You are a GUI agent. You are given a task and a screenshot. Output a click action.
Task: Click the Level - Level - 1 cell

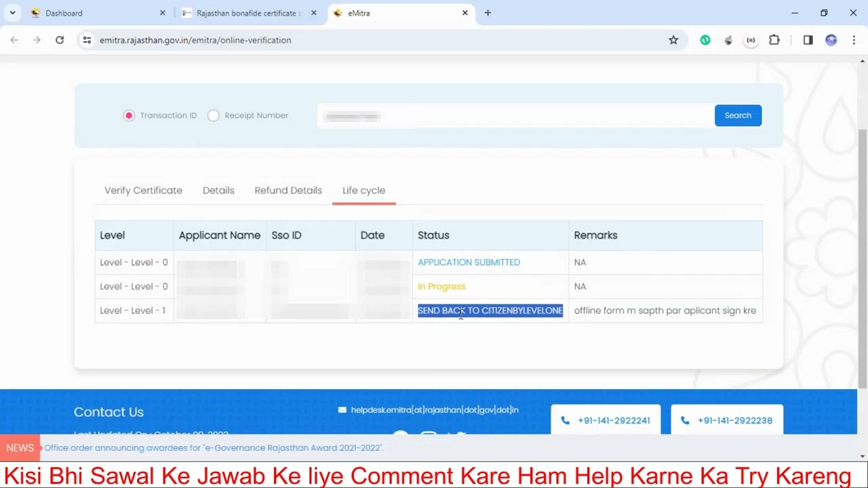coord(134,310)
